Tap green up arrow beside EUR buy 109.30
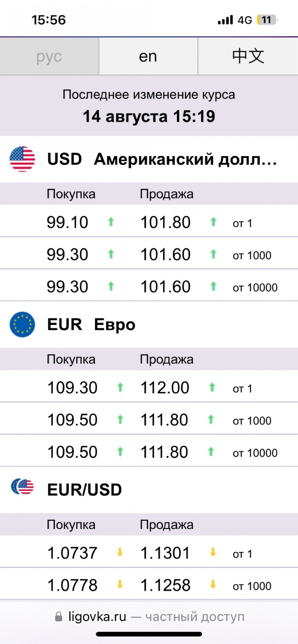 120,387
